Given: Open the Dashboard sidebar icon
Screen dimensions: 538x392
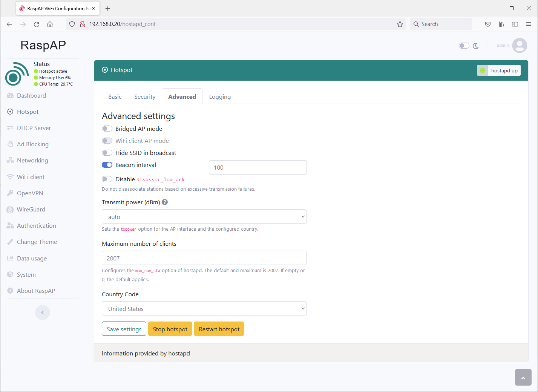Looking at the screenshot, I should (10, 96).
